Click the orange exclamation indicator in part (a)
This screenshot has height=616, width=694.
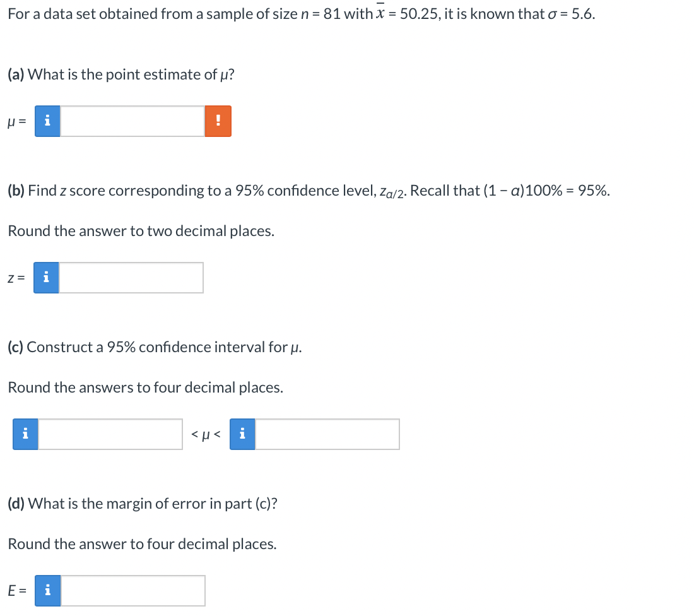pyautogui.click(x=218, y=121)
